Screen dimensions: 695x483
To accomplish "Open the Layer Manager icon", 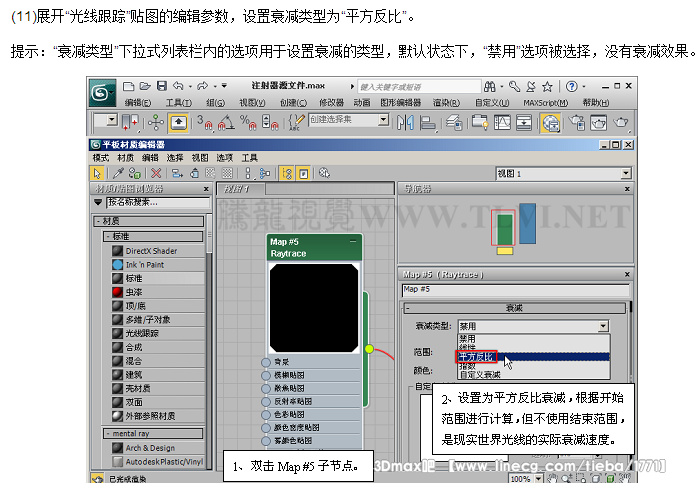I will (x=454, y=122).
